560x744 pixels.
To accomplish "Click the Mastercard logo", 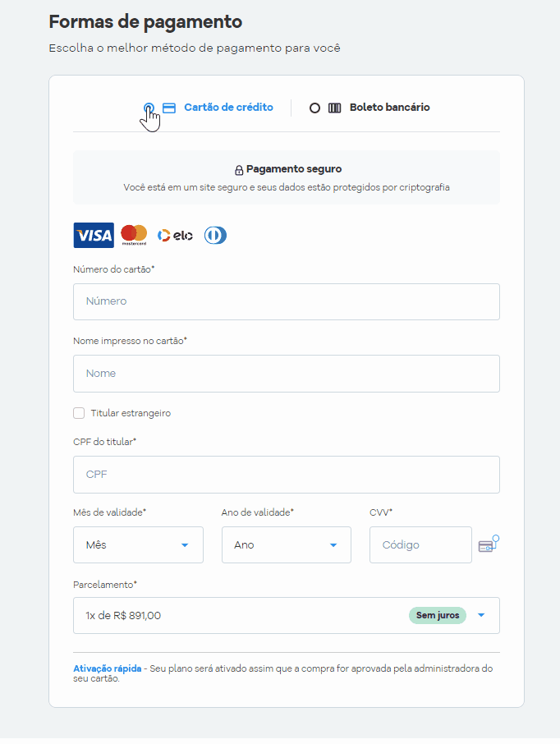I will [x=134, y=236].
